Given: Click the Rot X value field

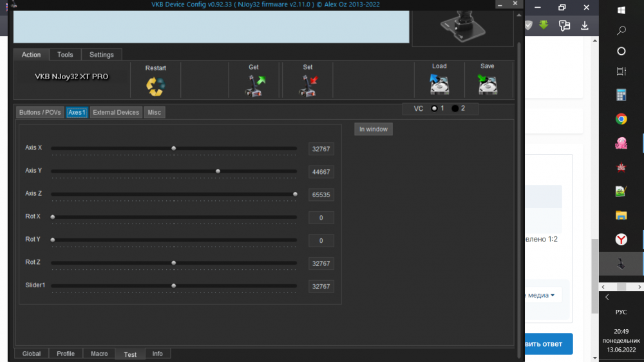Looking at the screenshot, I should coord(321,218).
